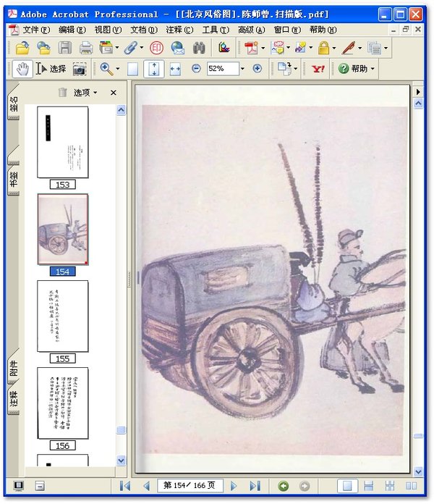Click the open web page icon
Screen dimensions: 434x504
[43, 49]
